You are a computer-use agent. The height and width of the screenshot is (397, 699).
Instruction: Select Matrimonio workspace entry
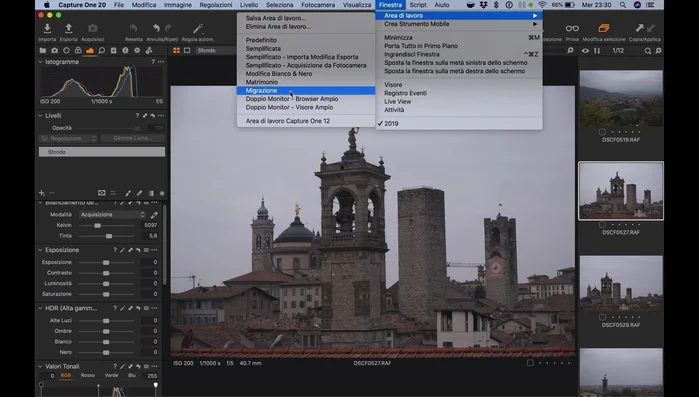click(x=306, y=82)
